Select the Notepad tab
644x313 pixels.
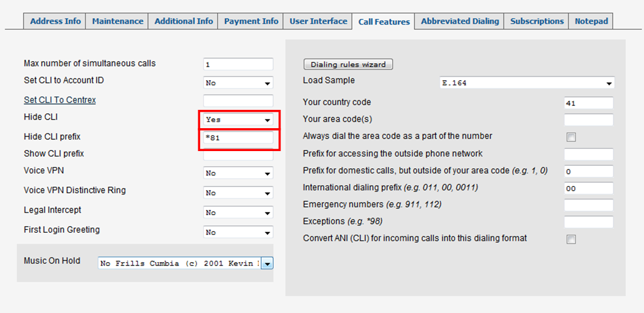(591, 21)
